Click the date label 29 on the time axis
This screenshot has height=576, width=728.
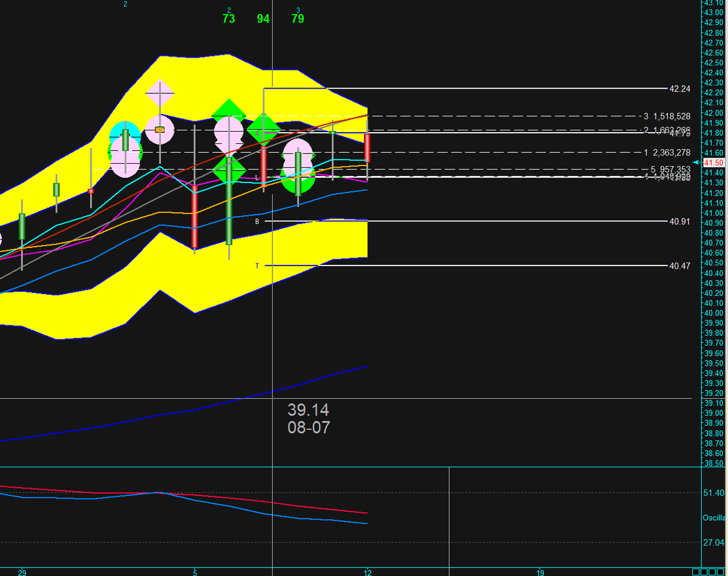(22, 572)
